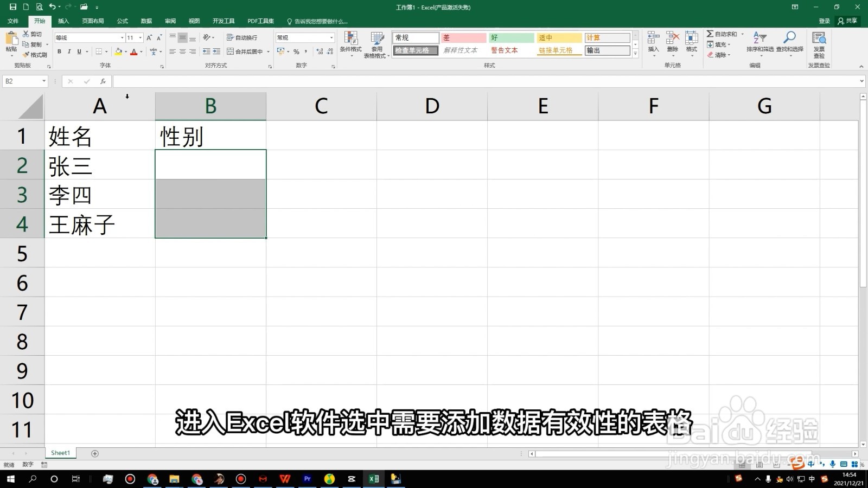Click the Sign in (登录) link
The image size is (868, 488).
click(x=825, y=21)
